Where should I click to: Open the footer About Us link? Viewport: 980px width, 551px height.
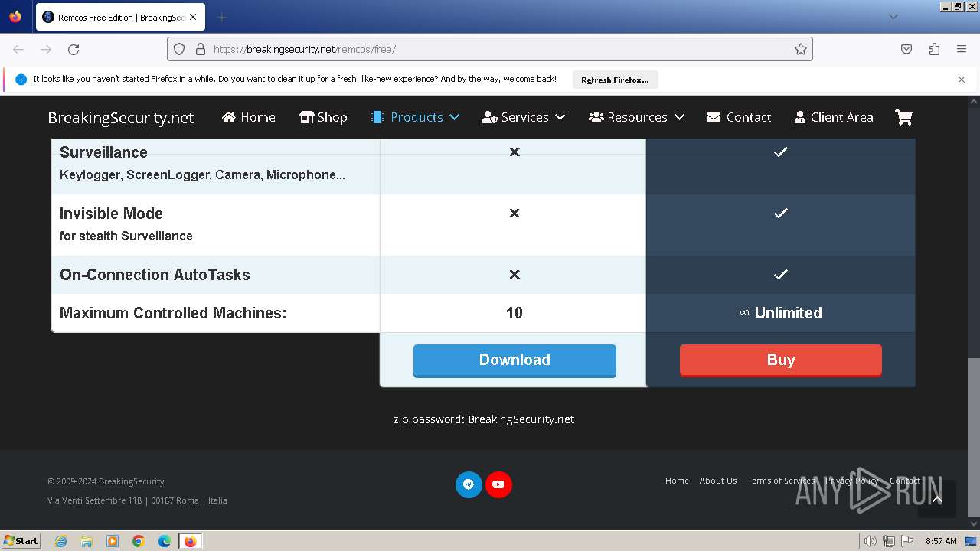[718, 481]
